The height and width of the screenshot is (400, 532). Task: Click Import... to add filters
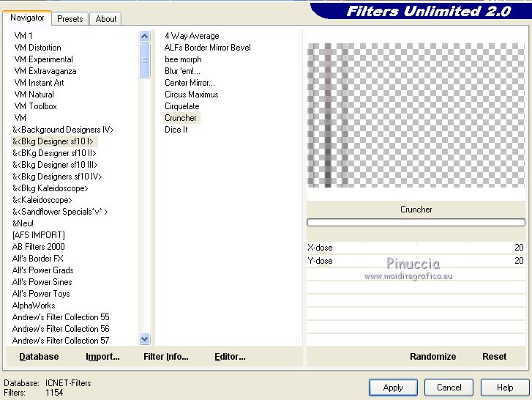coord(102,357)
